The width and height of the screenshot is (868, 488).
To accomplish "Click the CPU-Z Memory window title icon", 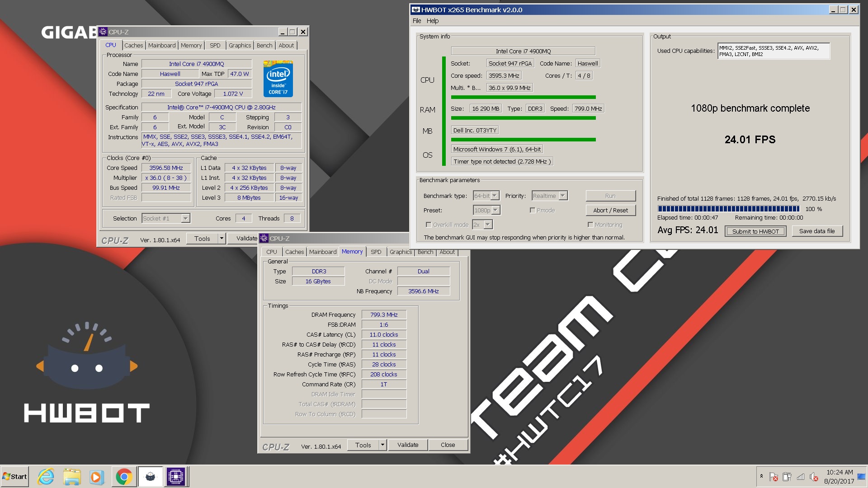I will 264,238.
